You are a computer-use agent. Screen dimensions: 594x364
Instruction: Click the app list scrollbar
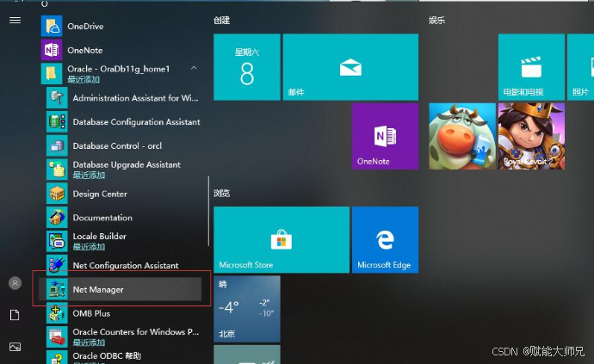click(x=208, y=211)
